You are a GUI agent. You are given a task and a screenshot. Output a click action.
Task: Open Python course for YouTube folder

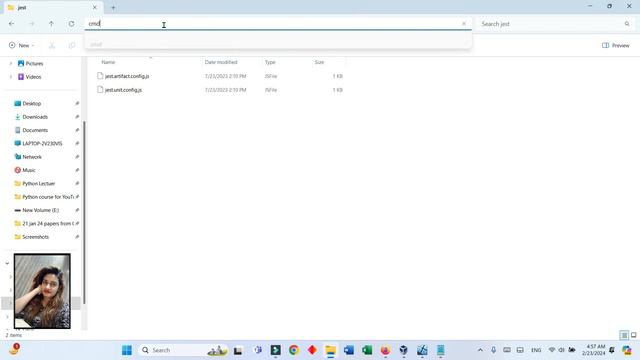click(x=48, y=197)
